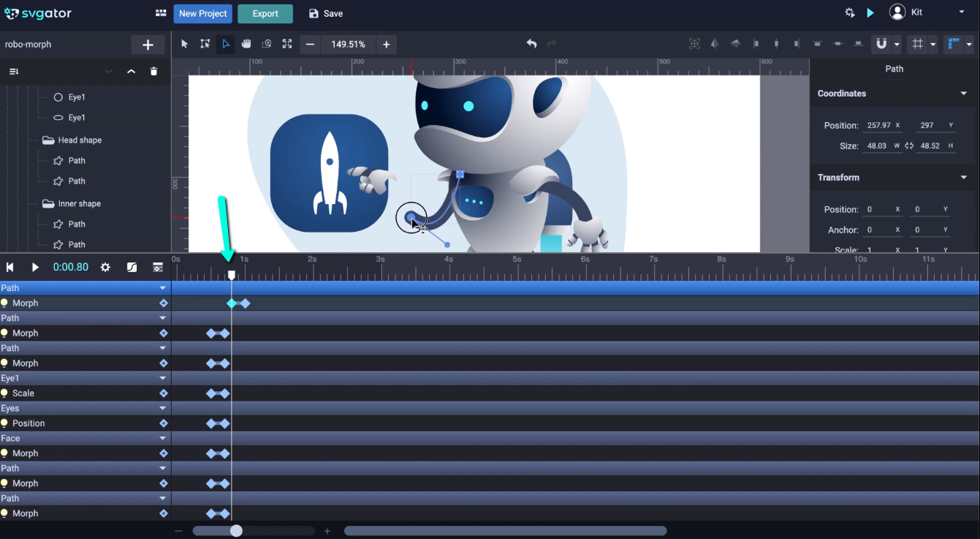
Task: Flip the selection vertically
Action: point(735,44)
